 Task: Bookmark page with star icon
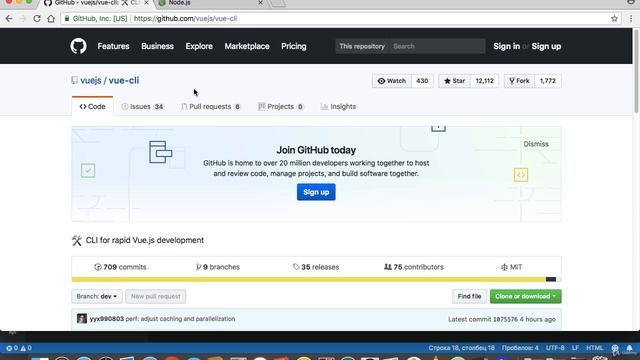point(614,18)
